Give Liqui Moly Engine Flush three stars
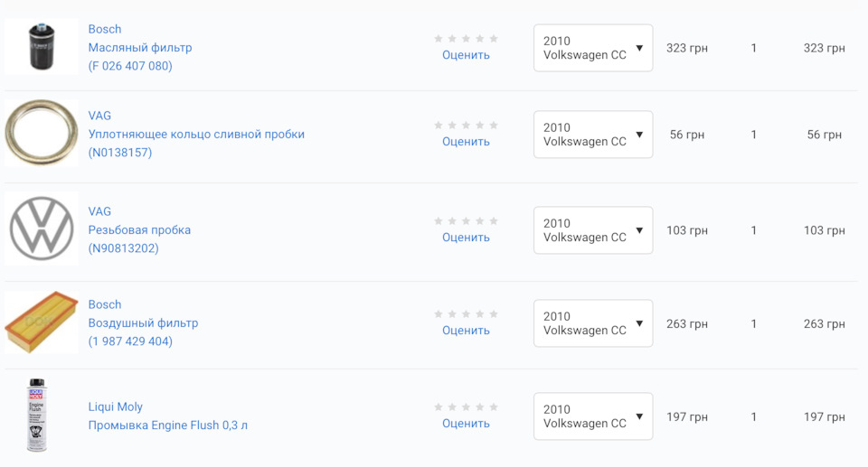 pyautogui.click(x=467, y=406)
